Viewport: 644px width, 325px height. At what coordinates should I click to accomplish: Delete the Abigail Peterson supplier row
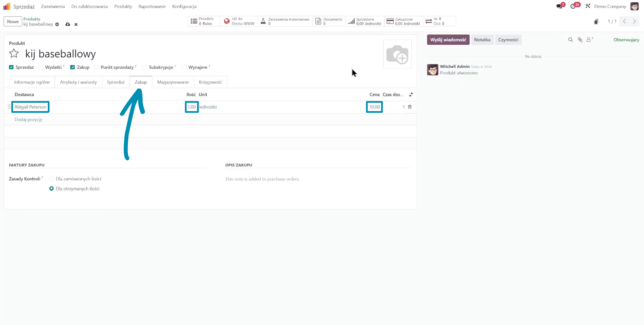click(x=410, y=107)
